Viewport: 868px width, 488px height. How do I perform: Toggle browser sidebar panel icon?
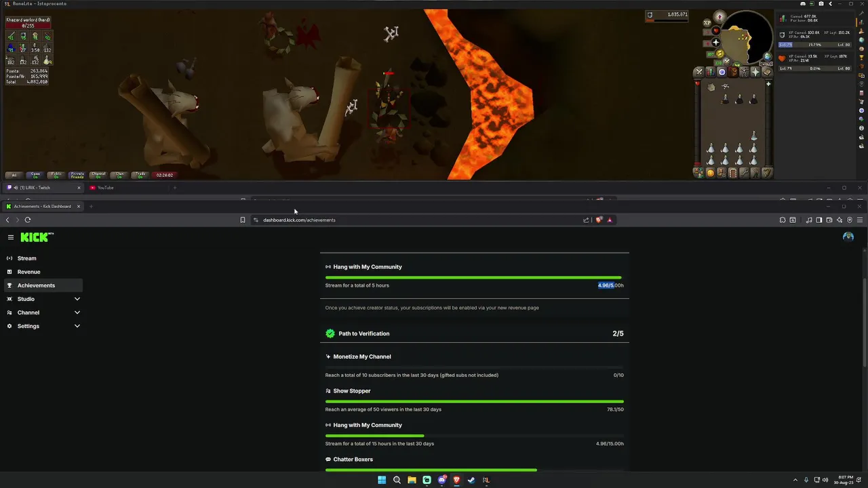819,220
